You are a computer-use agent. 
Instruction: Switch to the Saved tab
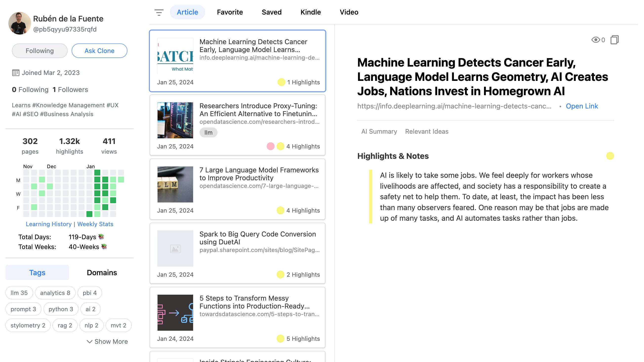tap(271, 12)
